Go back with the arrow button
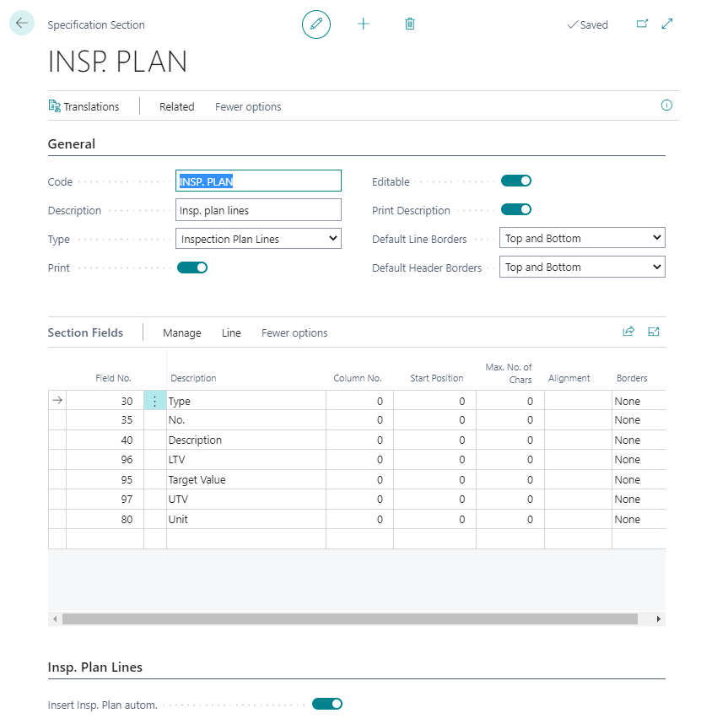This screenshot has height=724, width=728. [x=22, y=23]
